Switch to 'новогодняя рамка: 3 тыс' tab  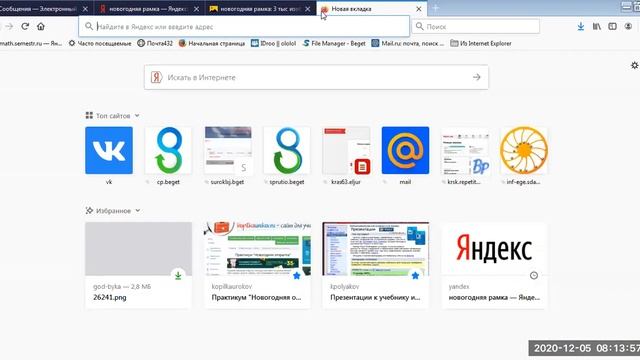(260, 9)
